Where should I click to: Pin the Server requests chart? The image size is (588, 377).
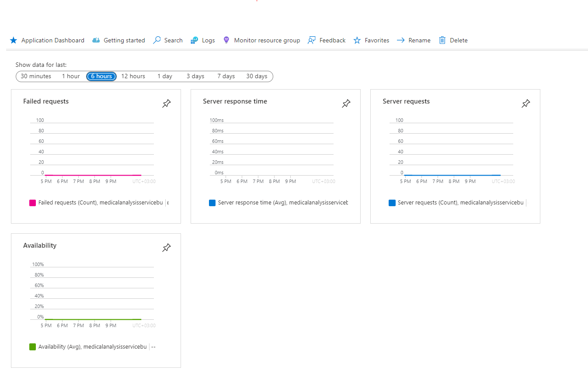pos(526,104)
